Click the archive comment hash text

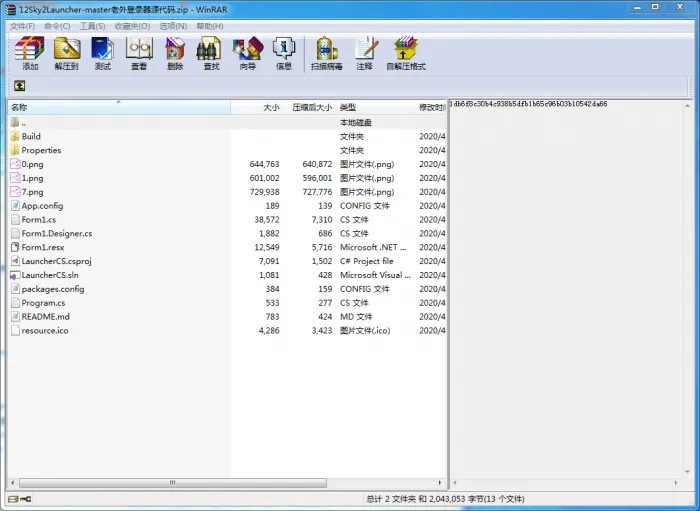click(528, 104)
